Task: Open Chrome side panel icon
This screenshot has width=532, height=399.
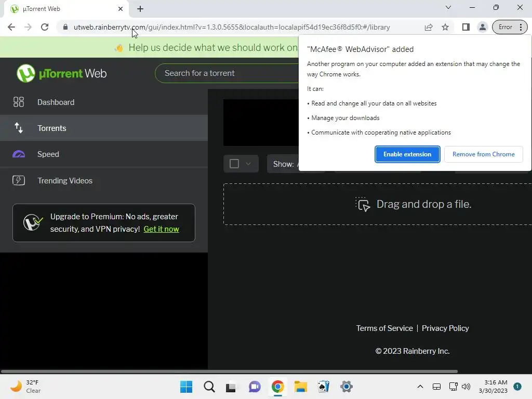Action: [466, 27]
